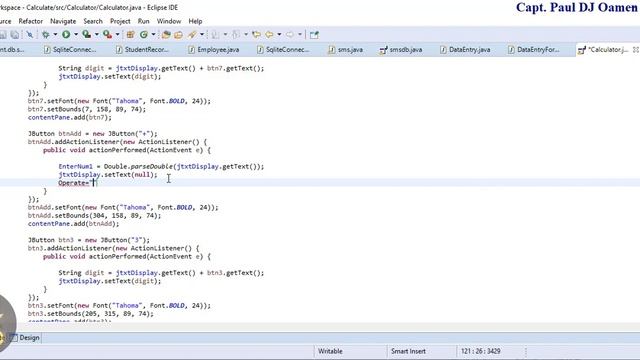The image size is (640, 360).
Task: Expand the Coverage dropdown arrow
Action: pyautogui.click(x=97, y=35)
